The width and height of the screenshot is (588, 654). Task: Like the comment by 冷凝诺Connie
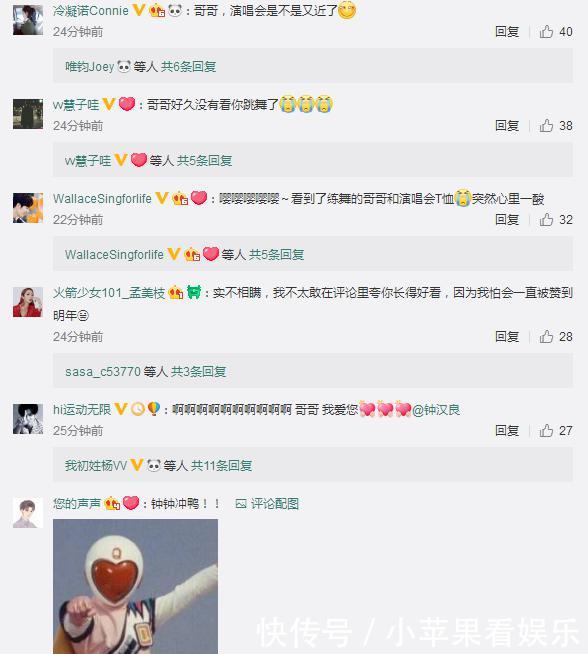546,32
